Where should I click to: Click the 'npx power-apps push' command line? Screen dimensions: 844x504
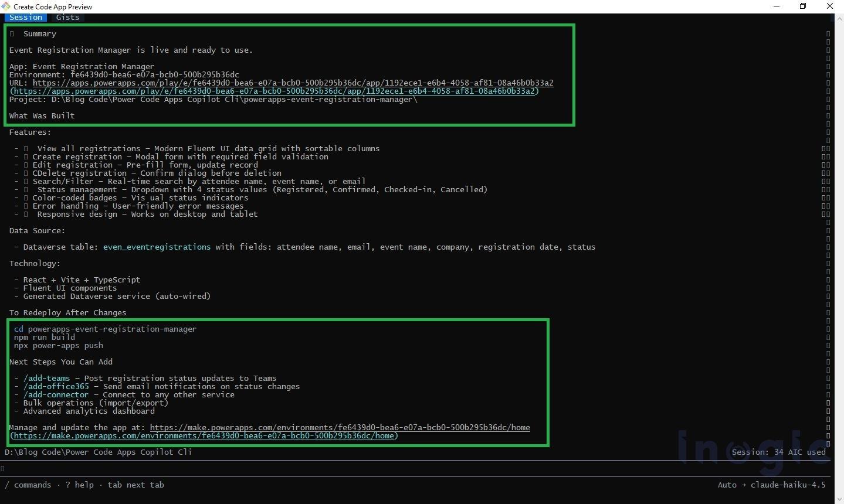(x=58, y=345)
